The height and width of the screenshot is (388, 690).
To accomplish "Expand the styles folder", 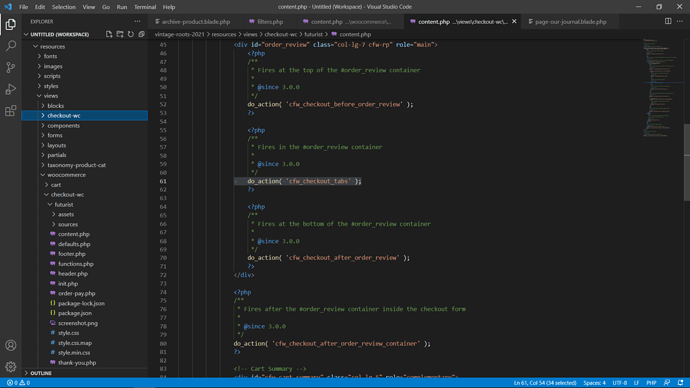I will 51,86.
